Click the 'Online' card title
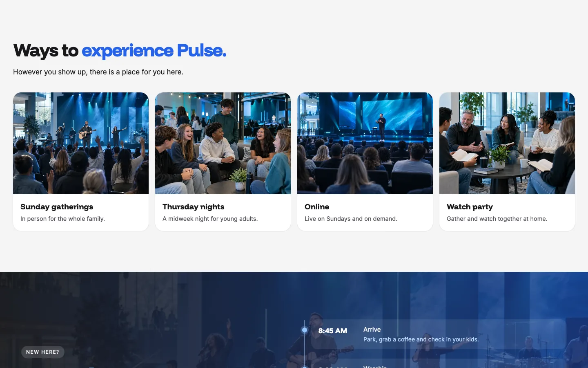 (x=317, y=207)
